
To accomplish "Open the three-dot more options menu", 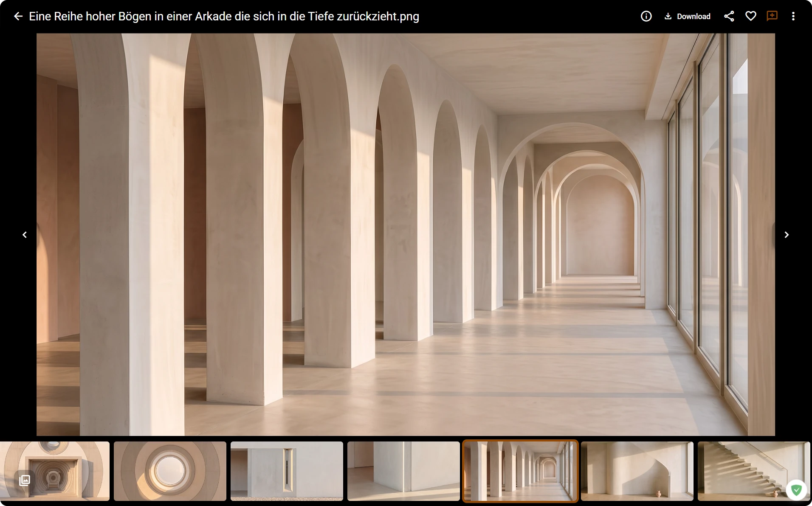I will [x=793, y=17].
